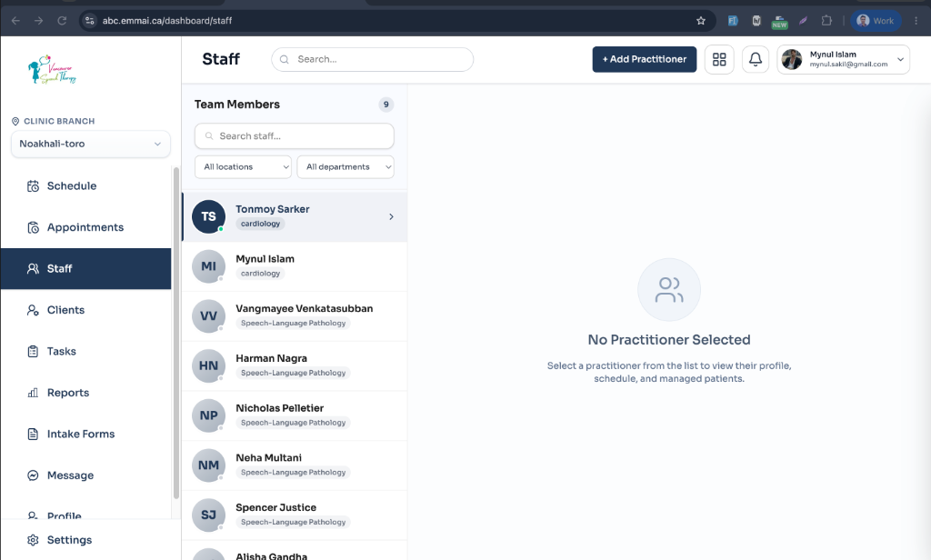Select the Staff sidebar item
This screenshot has width=931, height=560.
[x=86, y=268]
